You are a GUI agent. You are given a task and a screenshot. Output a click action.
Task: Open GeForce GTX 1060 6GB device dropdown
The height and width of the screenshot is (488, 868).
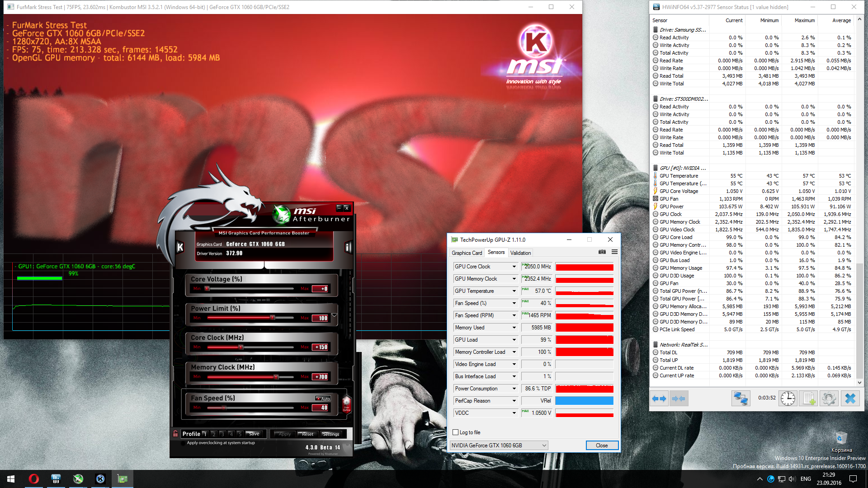[499, 446]
